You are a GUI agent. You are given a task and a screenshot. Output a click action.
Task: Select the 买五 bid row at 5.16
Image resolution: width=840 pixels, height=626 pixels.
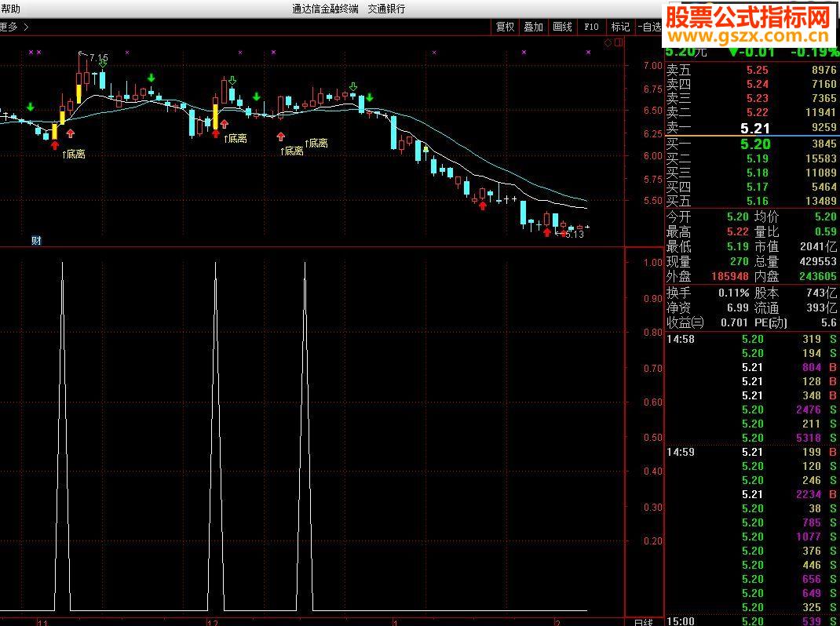point(751,201)
